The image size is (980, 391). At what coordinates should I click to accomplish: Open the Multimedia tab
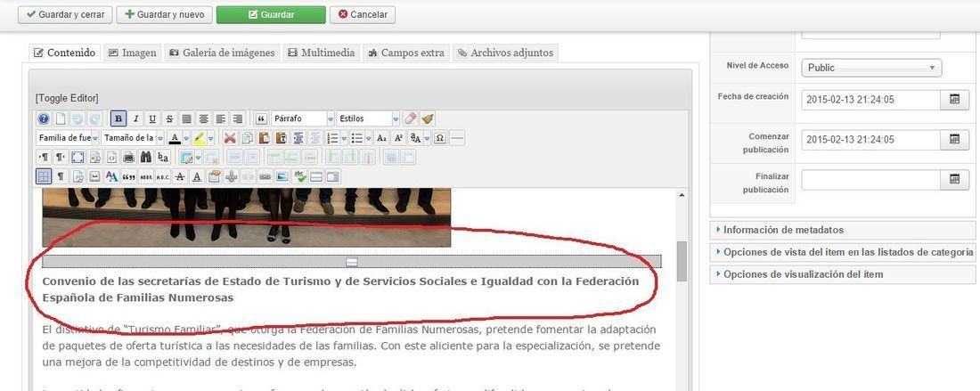[x=322, y=53]
